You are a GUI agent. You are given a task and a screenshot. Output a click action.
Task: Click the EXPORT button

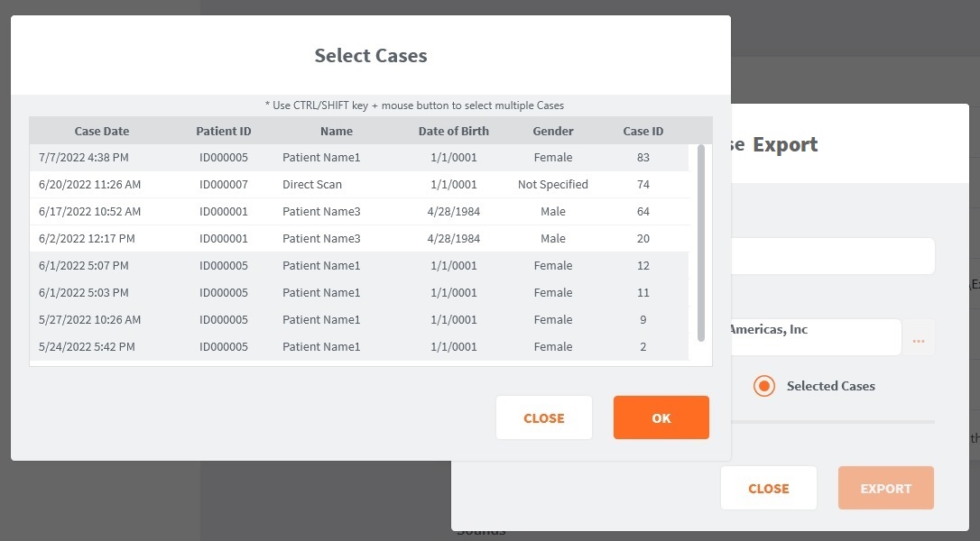(x=885, y=488)
